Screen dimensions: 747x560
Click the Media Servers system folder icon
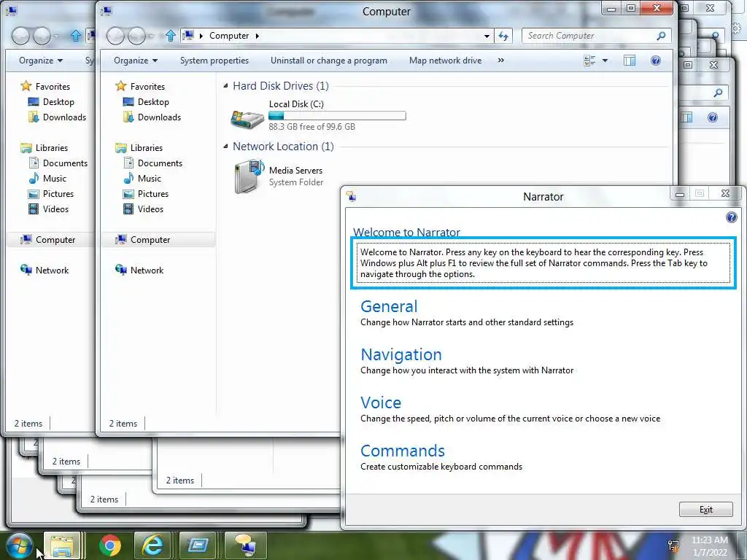tap(249, 176)
